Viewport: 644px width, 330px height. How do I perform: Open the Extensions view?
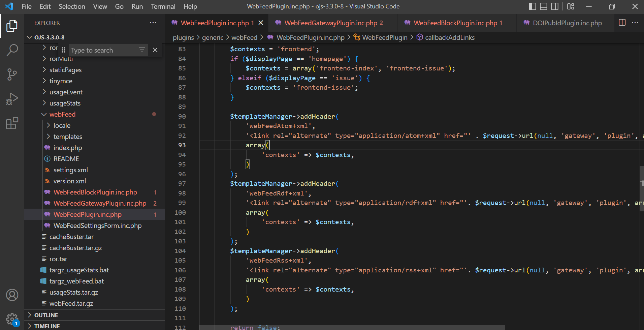(12, 123)
